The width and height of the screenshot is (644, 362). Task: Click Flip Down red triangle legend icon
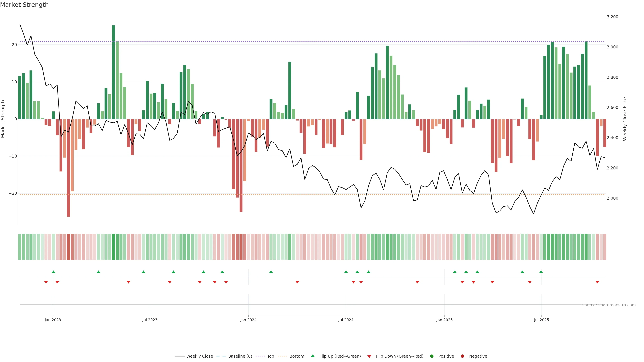(369, 356)
